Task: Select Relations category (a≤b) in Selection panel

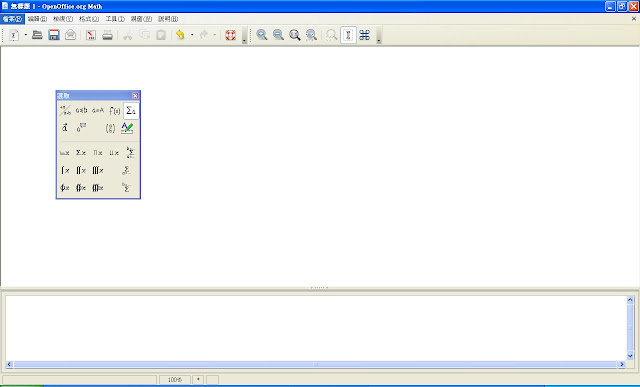Action: 81,110
